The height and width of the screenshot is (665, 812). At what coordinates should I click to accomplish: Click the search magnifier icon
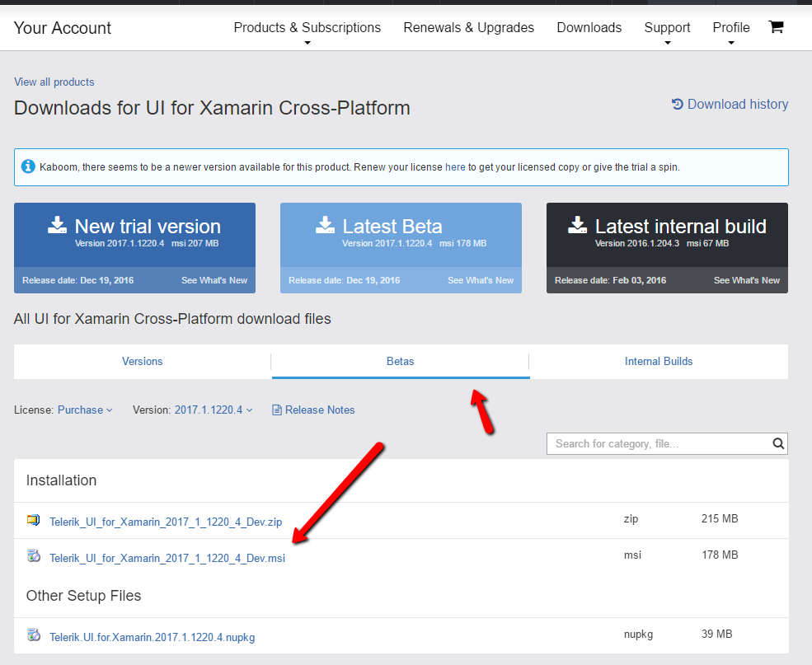(x=778, y=443)
